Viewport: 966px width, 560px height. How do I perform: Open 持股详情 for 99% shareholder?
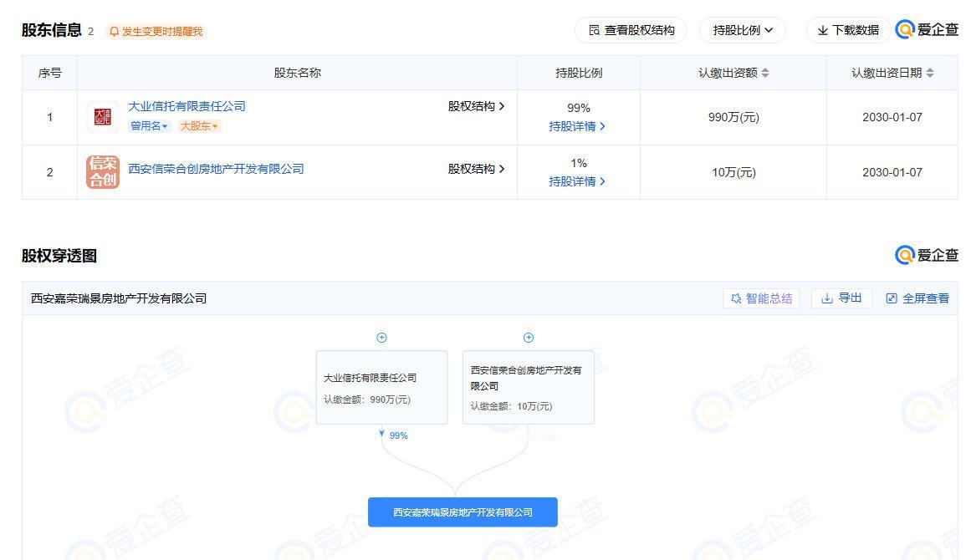[577, 126]
